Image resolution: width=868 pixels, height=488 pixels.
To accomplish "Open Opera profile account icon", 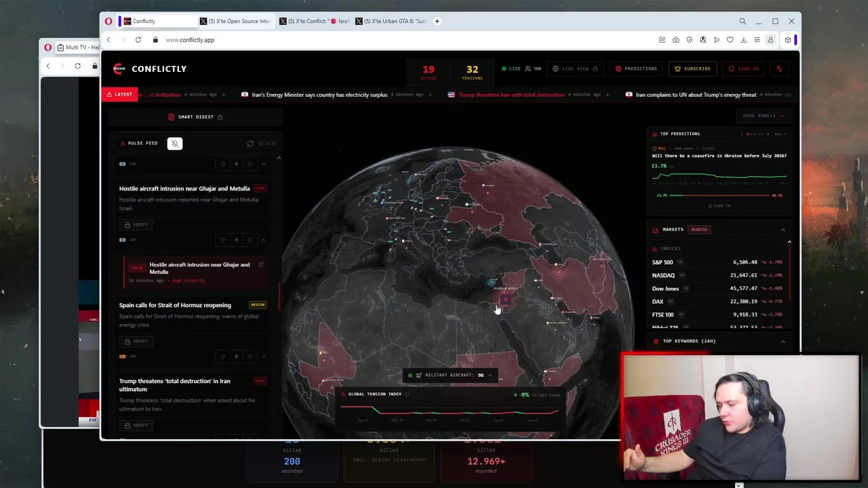I will 770,40.
